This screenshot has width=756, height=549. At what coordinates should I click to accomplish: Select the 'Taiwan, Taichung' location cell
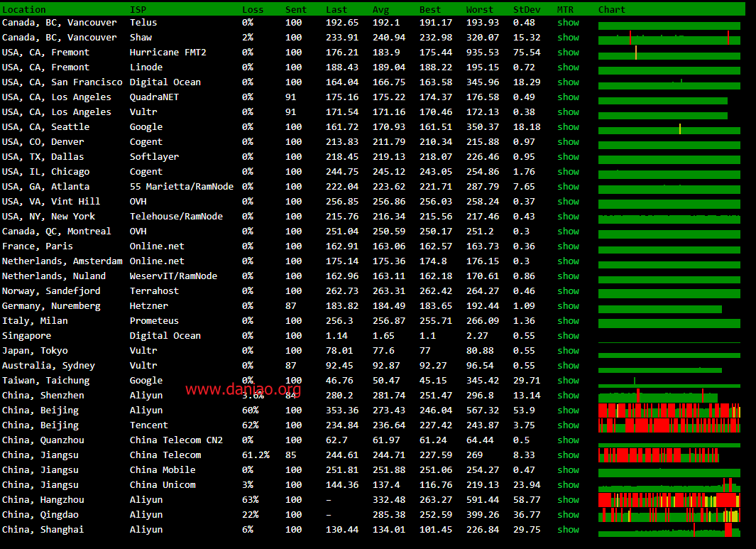(x=46, y=381)
